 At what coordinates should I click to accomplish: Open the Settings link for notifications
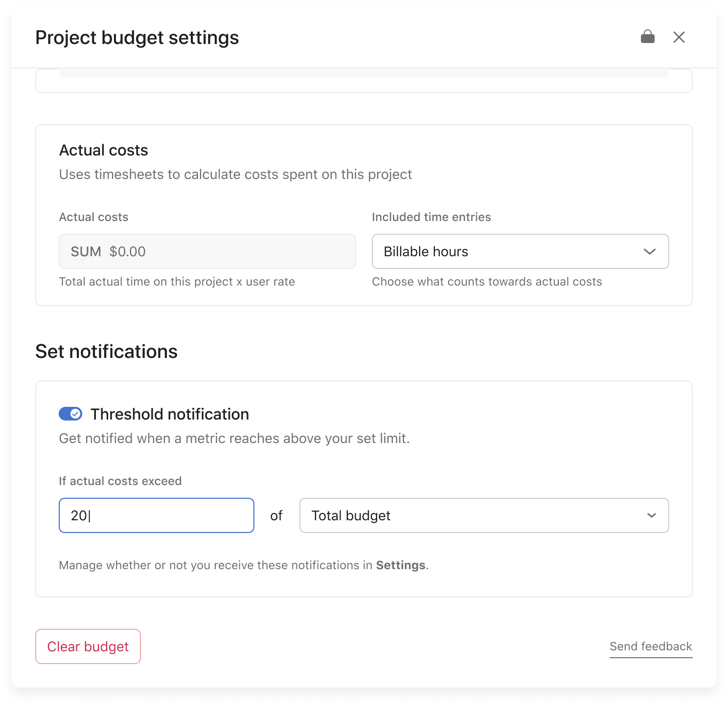coord(400,565)
